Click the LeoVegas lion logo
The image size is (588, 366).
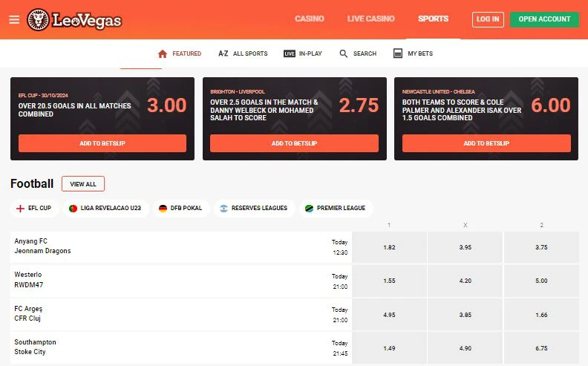click(38, 19)
